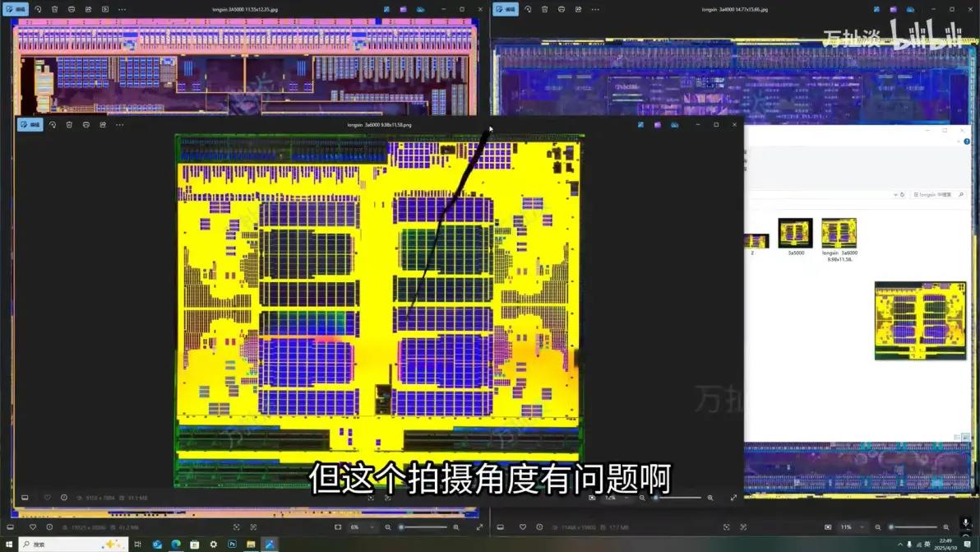The image size is (980, 552).
Task: Delete image in 3A5000 Photos window
Action: pos(55,9)
